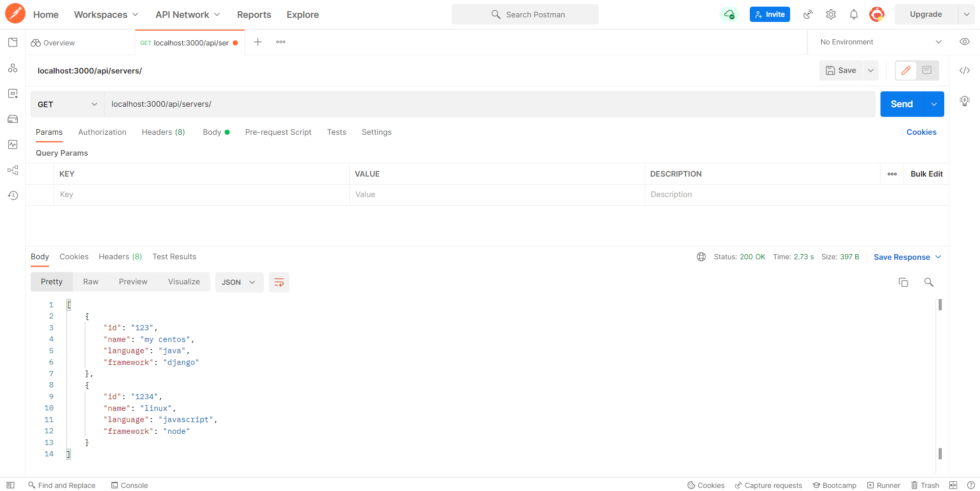Click the Upgrade button
This screenshot has width=980, height=491.
tap(926, 14)
